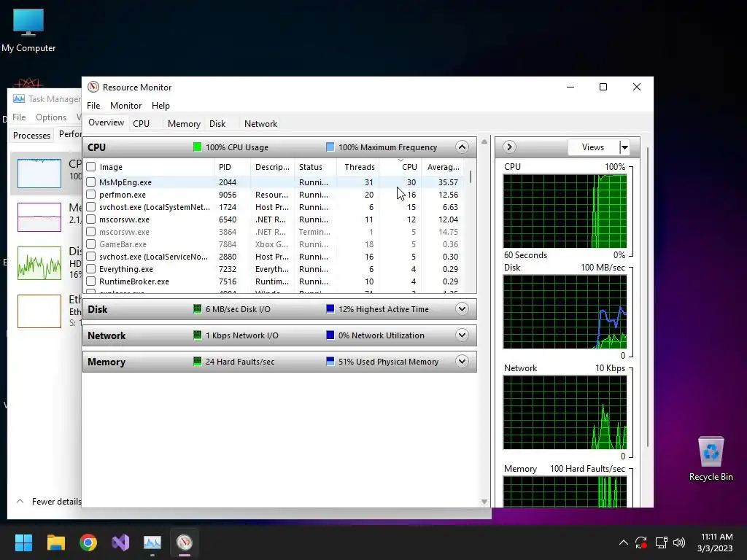Expand the Network section
The height and width of the screenshot is (560, 747).
(462, 335)
